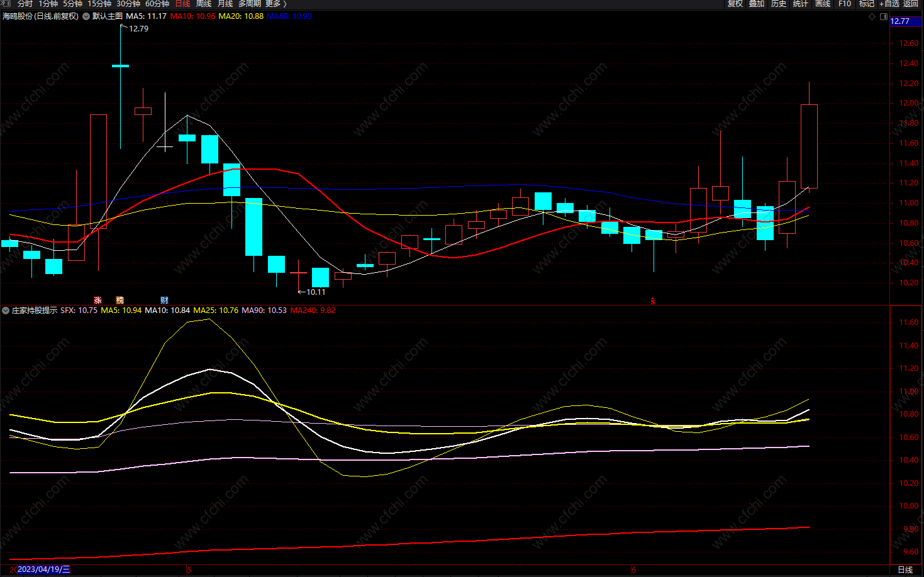
Task: Click the diamond icon near price axis
Action: [872, 16]
